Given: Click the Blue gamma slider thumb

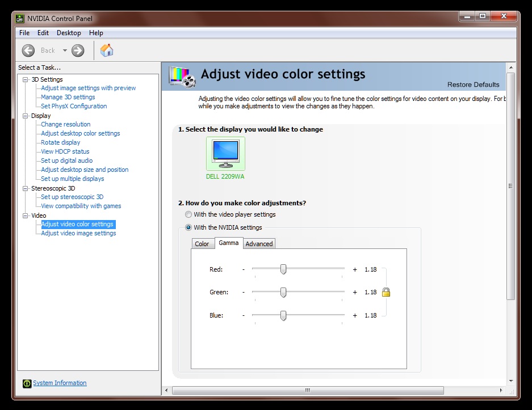Looking at the screenshot, I should [283, 315].
